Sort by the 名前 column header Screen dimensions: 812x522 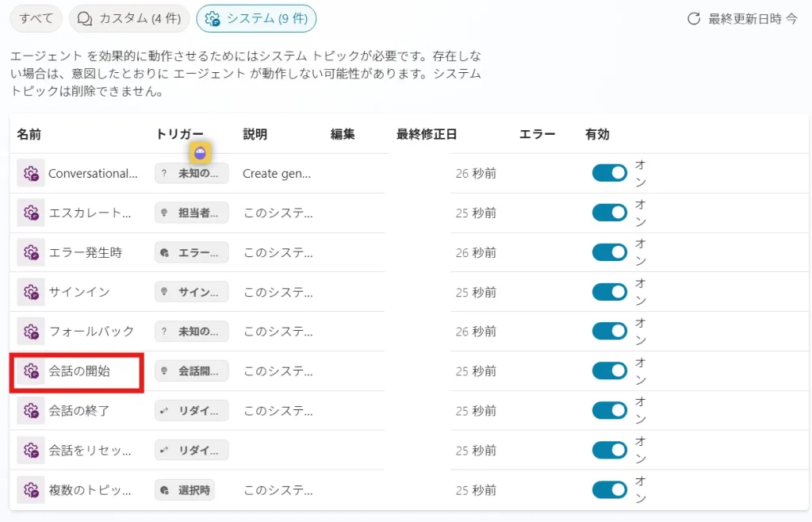tap(29, 135)
